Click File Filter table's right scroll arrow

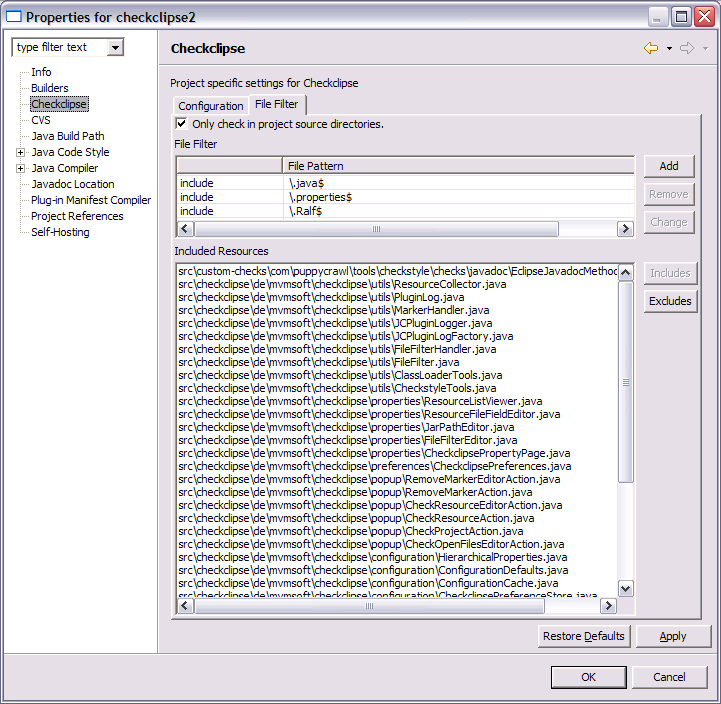click(625, 229)
